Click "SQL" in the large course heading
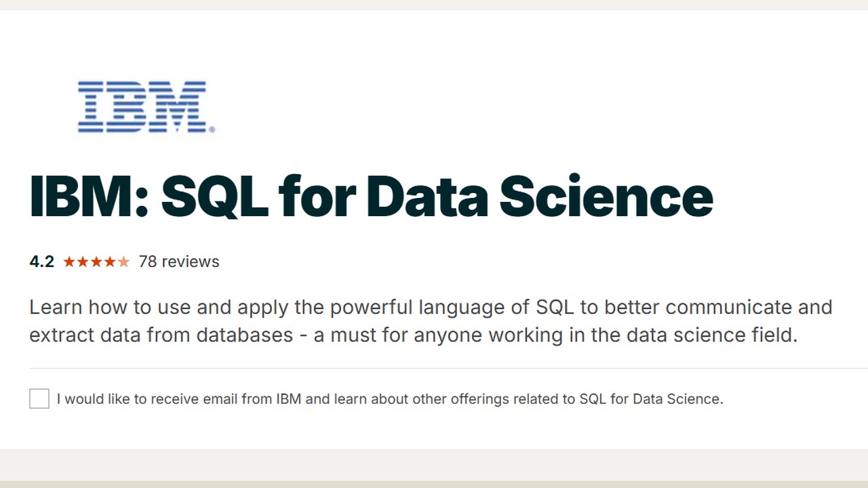868x488 pixels. 214,197
